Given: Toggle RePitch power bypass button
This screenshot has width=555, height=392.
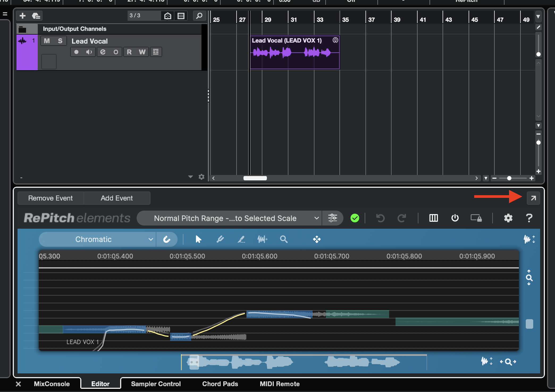Looking at the screenshot, I should click(455, 218).
